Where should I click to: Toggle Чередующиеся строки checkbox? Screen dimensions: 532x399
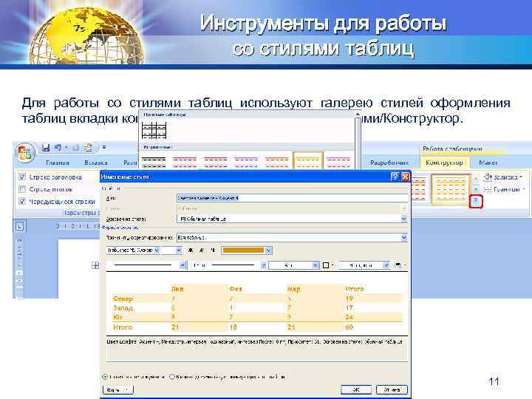22,201
